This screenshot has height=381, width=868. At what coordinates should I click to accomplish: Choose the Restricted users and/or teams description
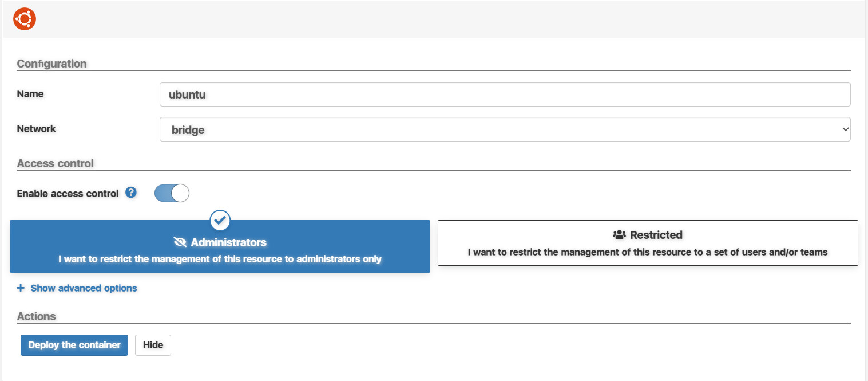[x=648, y=252]
